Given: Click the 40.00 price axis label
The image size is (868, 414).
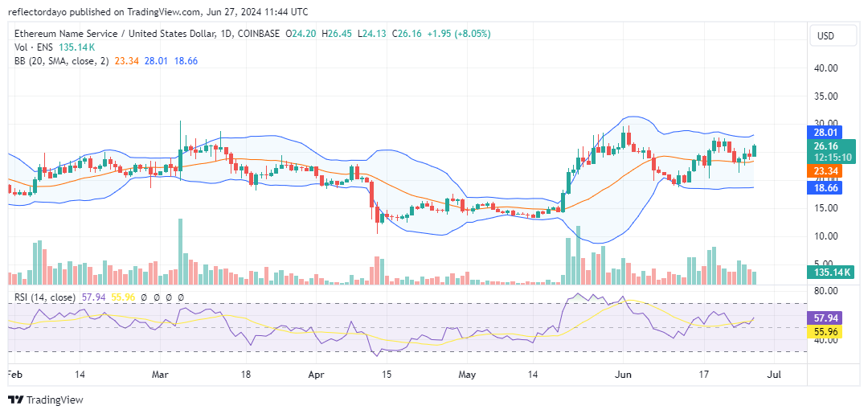Looking at the screenshot, I should click(826, 68).
